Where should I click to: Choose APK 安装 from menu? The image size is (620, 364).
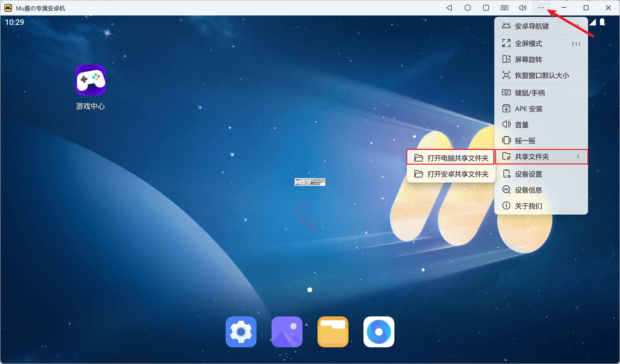(541, 109)
